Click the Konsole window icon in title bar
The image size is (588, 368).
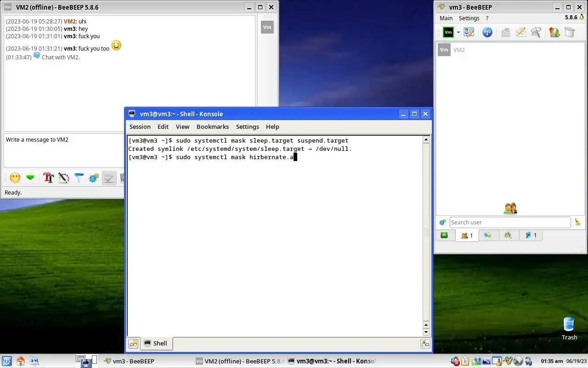[132, 114]
